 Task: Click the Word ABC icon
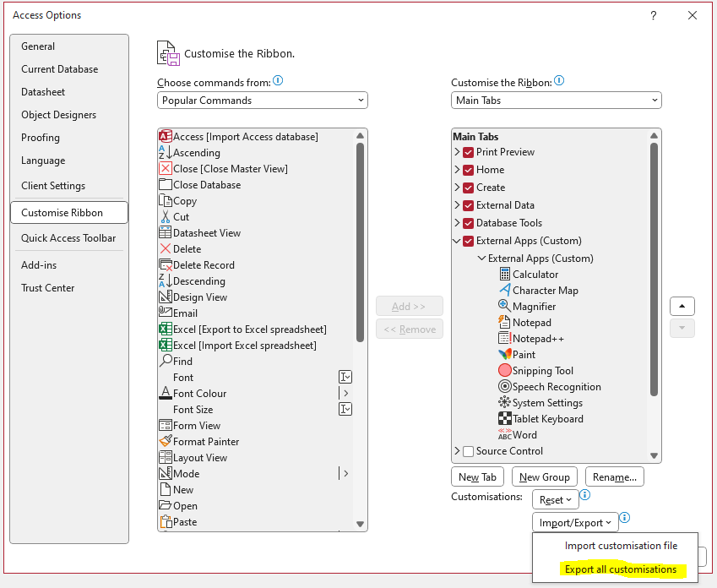tap(504, 434)
